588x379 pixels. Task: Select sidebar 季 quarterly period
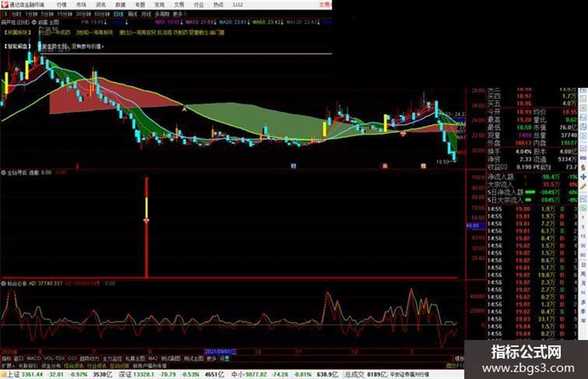(583, 311)
